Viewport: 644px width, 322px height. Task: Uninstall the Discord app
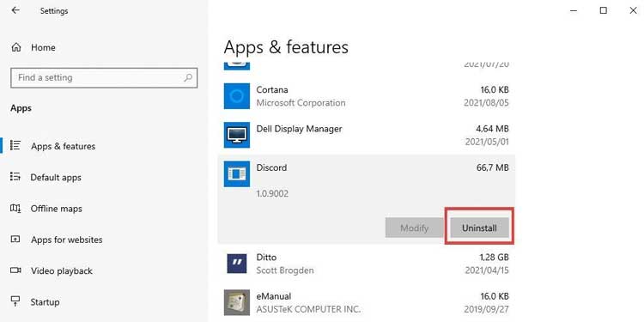click(479, 228)
